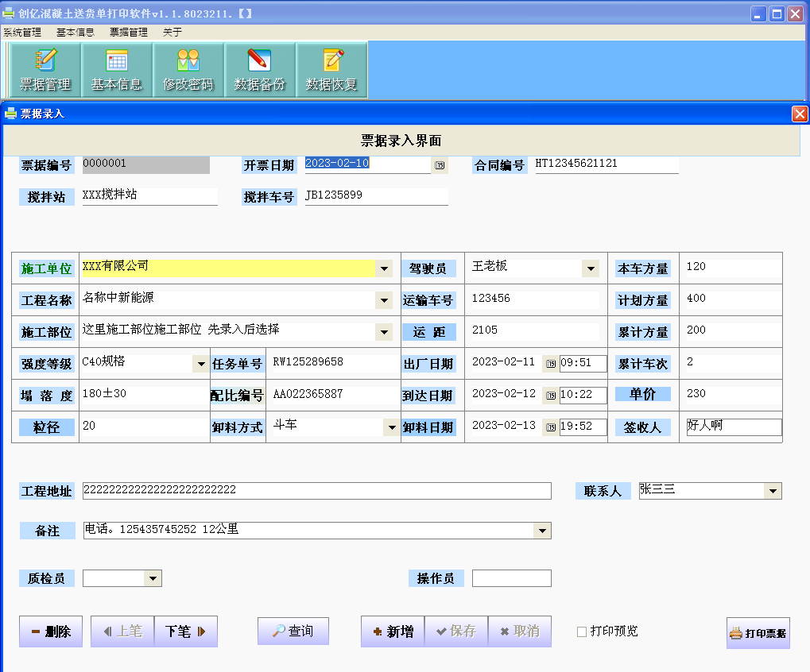Click the 操作员 input field
The width and height of the screenshot is (810, 672).
point(511,578)
